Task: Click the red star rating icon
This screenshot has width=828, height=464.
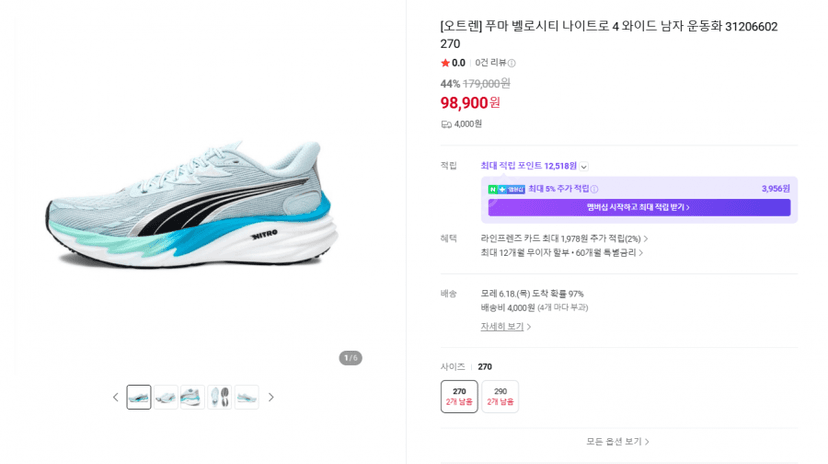Action: click(445, 63)
